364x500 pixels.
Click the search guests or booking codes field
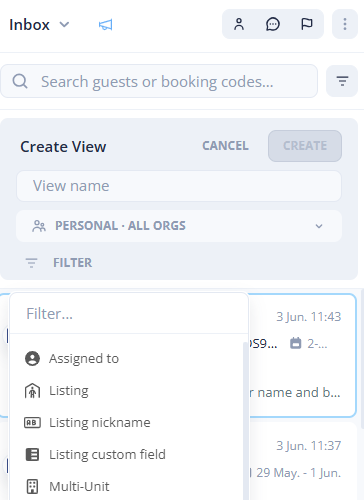tap(159, 81)
